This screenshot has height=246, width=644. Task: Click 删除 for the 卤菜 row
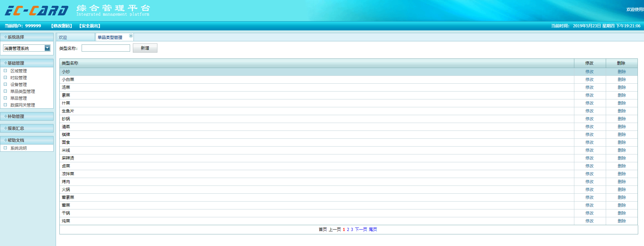point(622,166)
